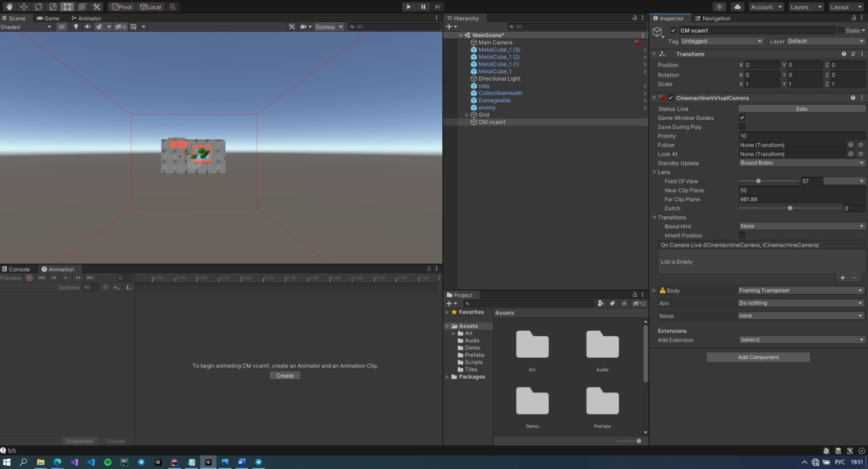Go to last animation keyframe
This screenshot has width=868, height=469.
point(90,278)
